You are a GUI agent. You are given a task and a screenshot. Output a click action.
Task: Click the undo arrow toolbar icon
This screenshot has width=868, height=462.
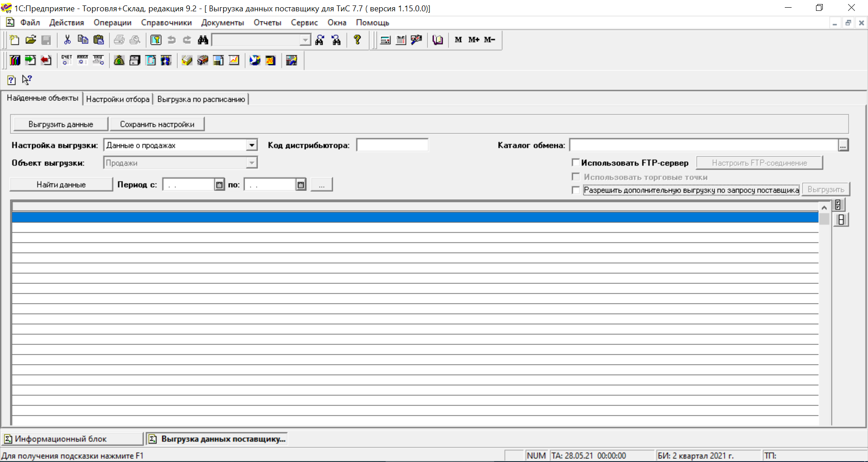point(172,40)
